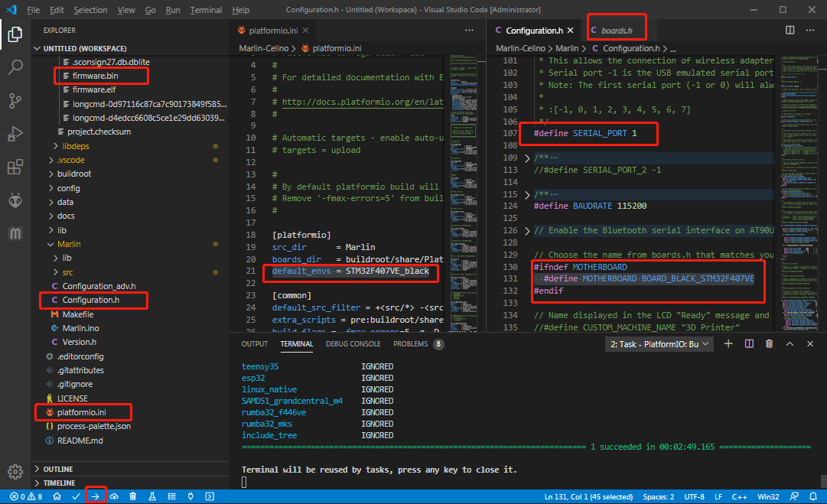Open the terminal selector dropdown
Screen dimensions: 827x504
(659, 344)
